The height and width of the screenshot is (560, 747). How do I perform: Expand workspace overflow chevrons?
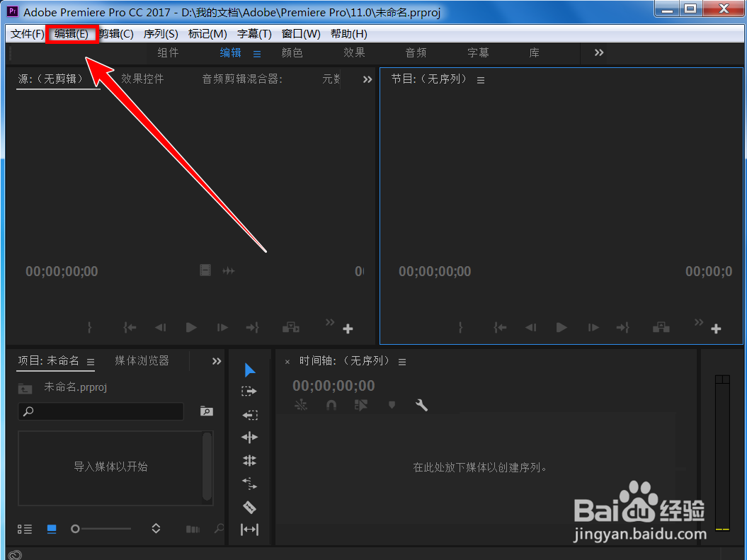coord(599,52)
